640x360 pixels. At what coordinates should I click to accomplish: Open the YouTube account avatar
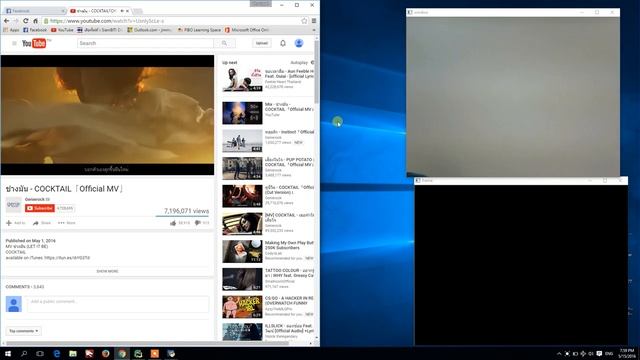tap(299, 43)
